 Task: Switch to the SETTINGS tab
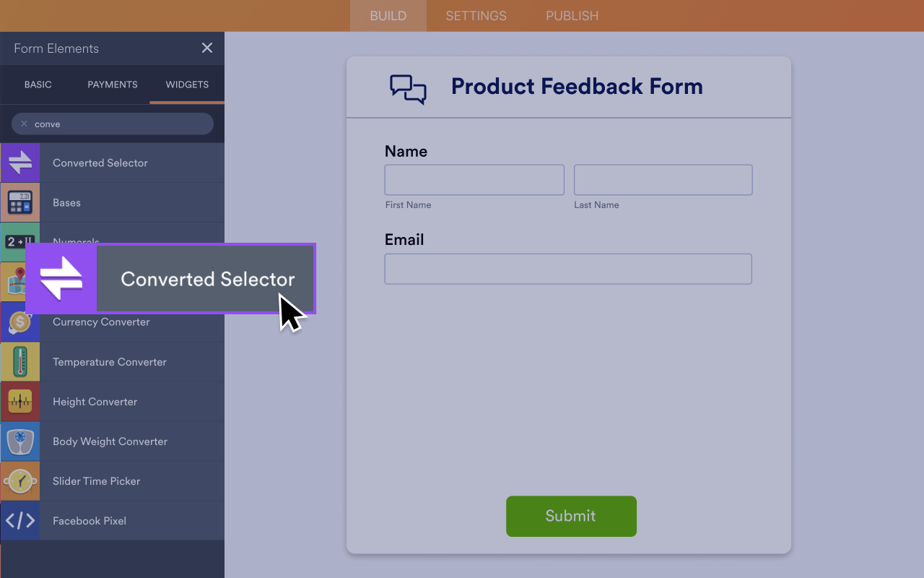point(476,15)
